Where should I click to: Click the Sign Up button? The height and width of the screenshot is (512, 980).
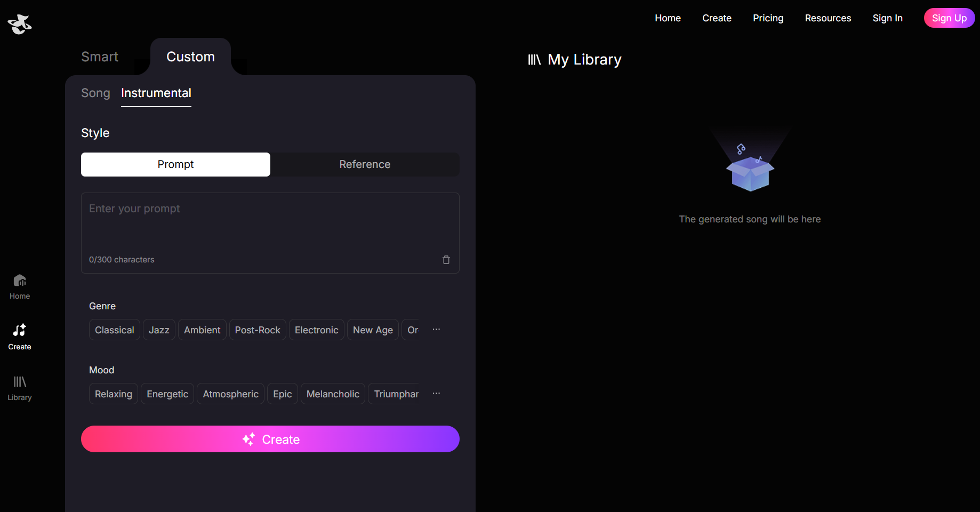pyautogui.click(x=949, y=18)
